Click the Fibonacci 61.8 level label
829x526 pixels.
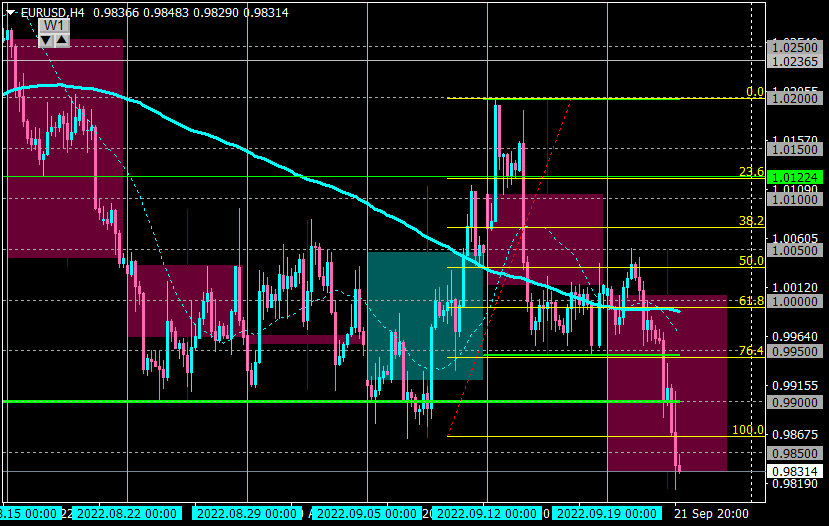tap(751, 301)
